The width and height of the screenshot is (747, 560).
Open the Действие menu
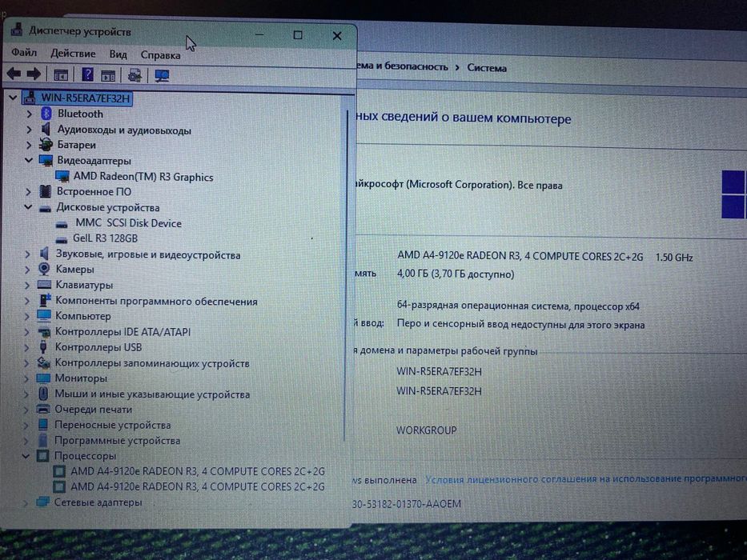point(73,54)
